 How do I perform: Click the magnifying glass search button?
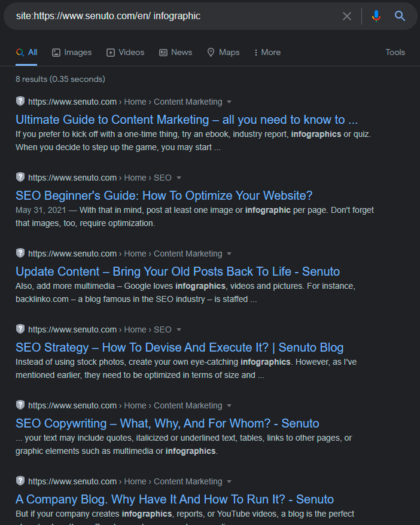click(400, 16)
